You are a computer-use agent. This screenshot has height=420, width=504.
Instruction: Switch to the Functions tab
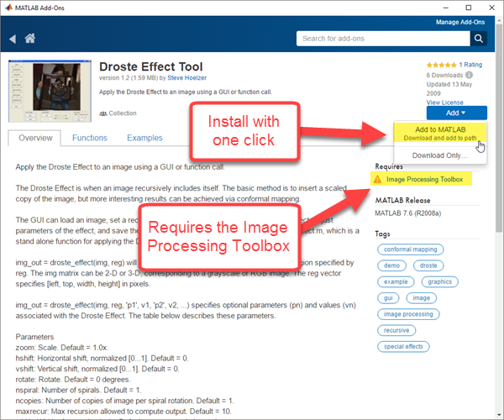pos(89,138)
